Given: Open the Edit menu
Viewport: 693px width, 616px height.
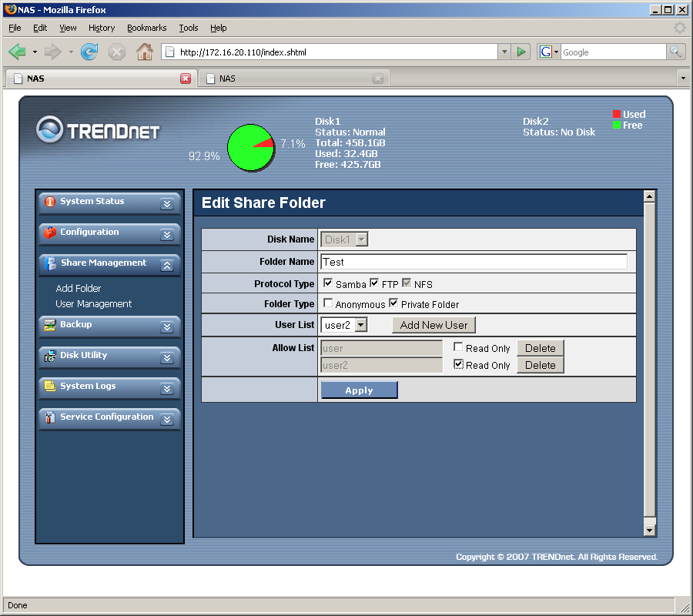Looking at the screenshot, I should (40, 28).
